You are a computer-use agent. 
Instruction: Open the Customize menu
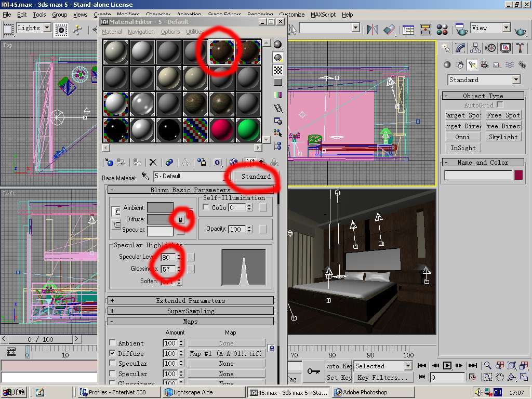click(292, 15)
